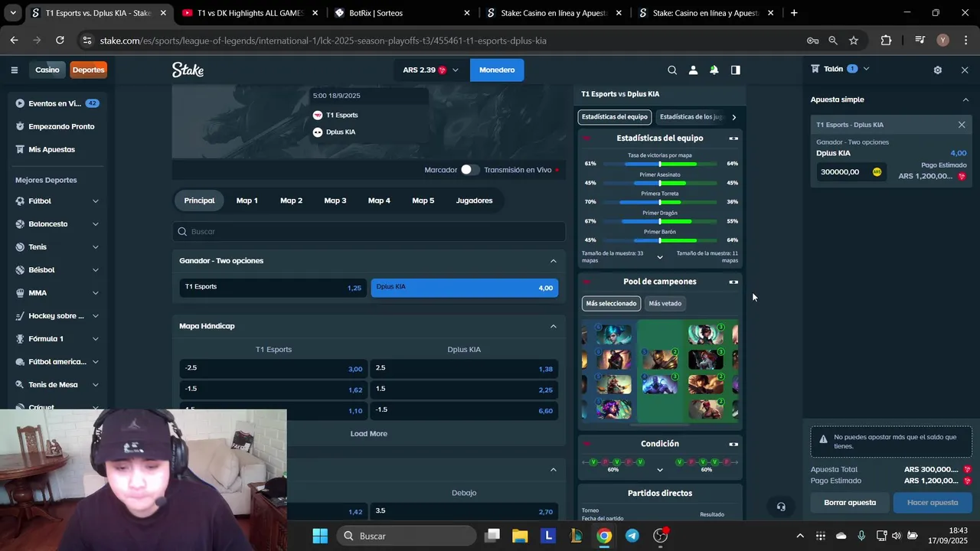Select Más vetado champion filter
Image resolution: width=980 pixels, height=551 pixels.
[x=665, y=304]
